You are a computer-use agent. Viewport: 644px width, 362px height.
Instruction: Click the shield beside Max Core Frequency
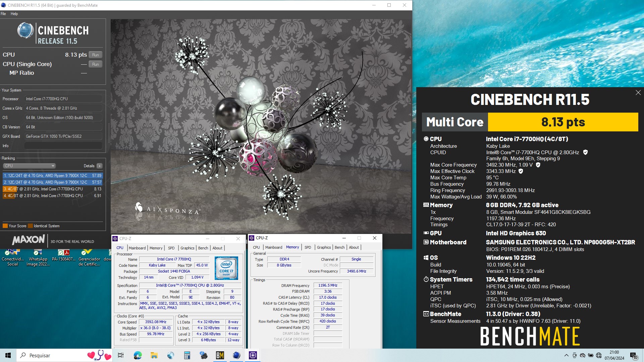(x=538, y=165)
